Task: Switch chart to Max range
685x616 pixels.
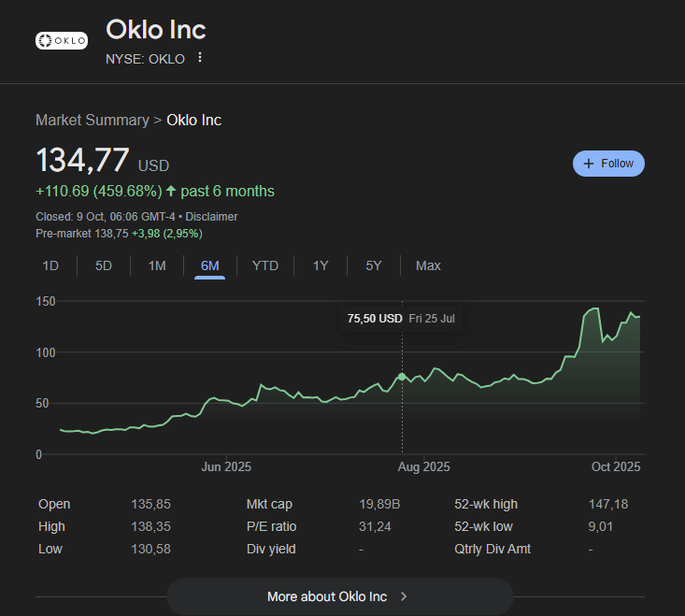Action: coord(428,265)
